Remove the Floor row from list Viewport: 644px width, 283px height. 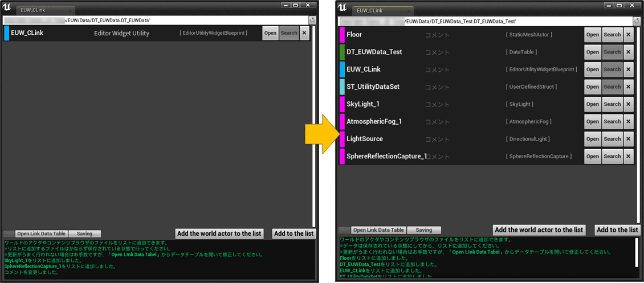coord(629,35)
